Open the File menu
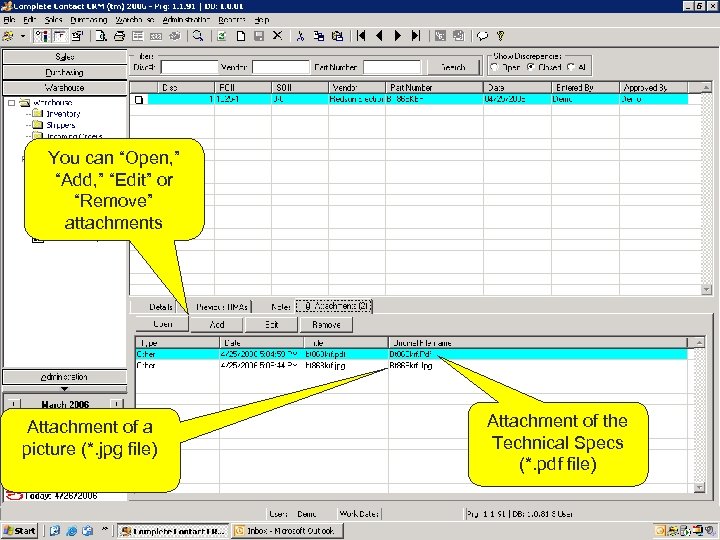Screen dimensions: 720x540 click(9, 20)
